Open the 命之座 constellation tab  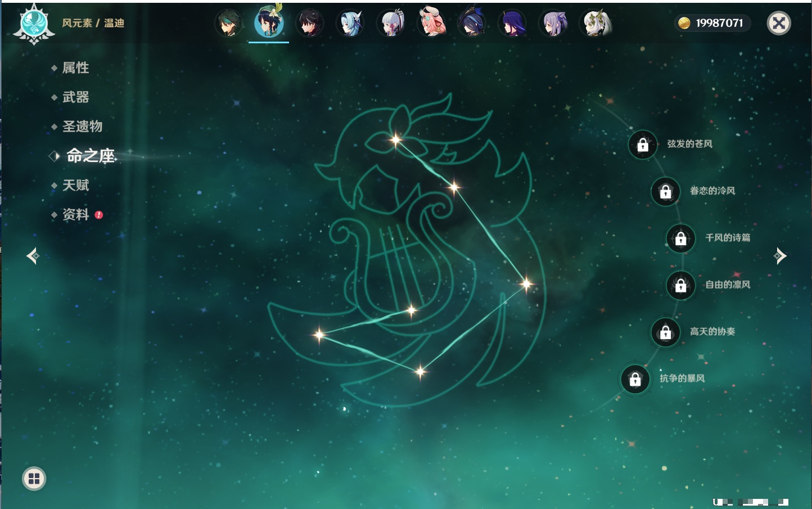[90, 156]
